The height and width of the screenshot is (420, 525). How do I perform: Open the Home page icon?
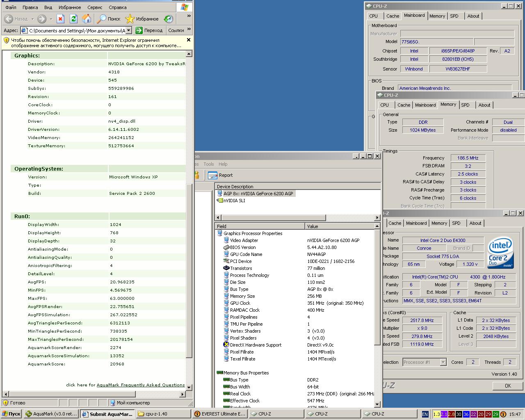click(87, 19)
